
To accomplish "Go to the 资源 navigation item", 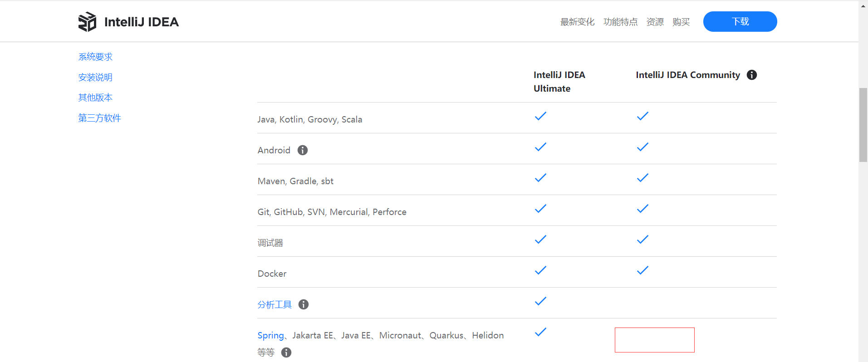I will pos(655,22).
